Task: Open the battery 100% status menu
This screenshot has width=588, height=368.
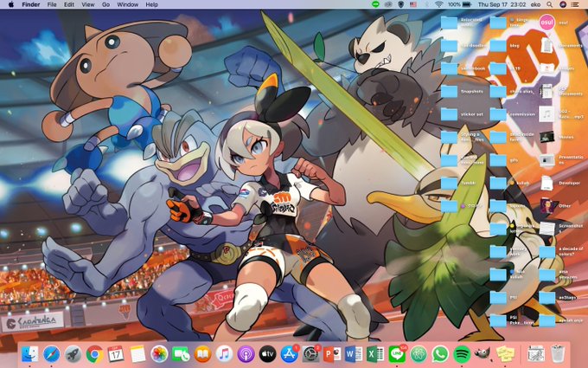Action: tap(460, 4)
